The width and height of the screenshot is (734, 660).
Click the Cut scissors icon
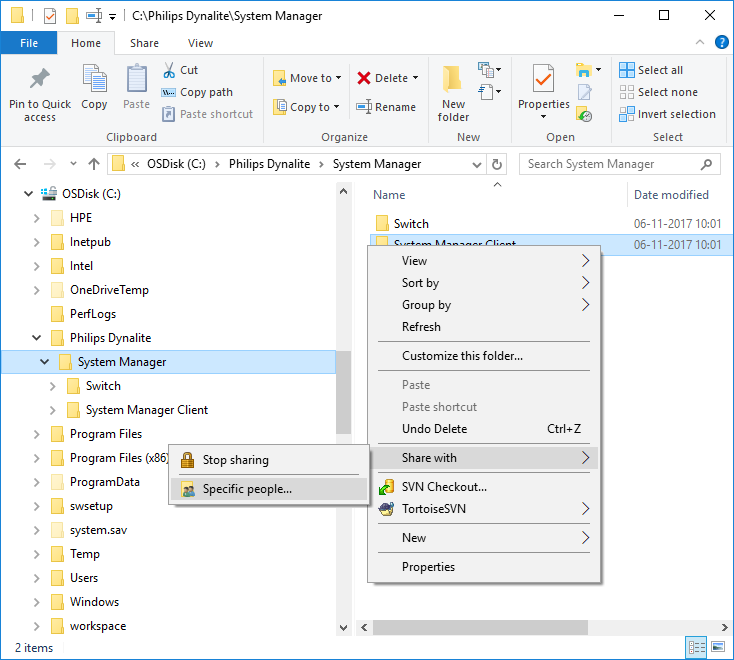169,70
